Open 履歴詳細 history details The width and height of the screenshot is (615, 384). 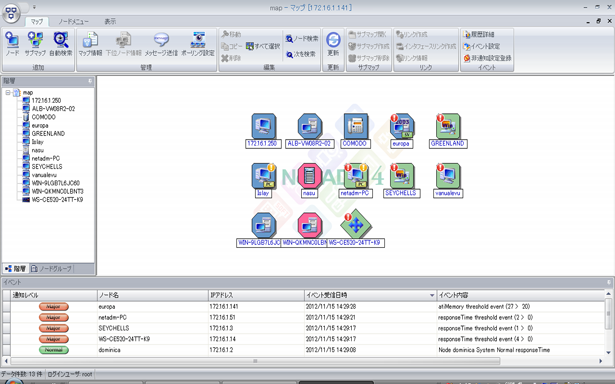coord(479,35)
